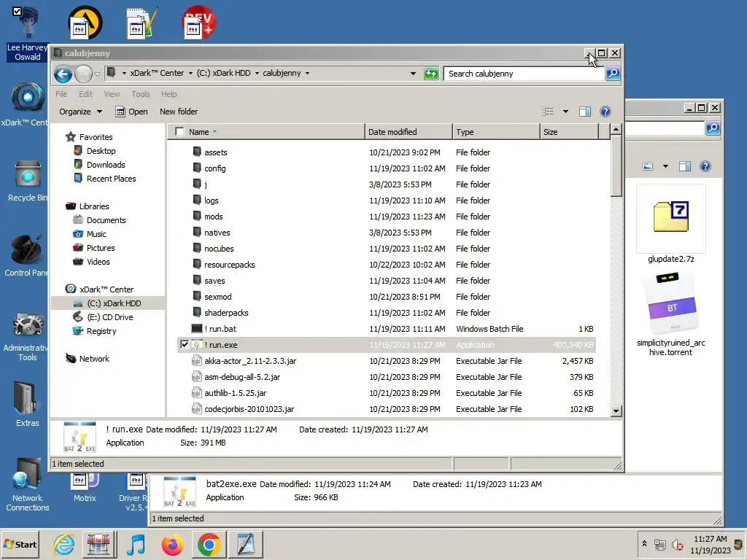This screenshot has width=747, height=560.
Task: Open recent pages dropdown near Forward button
Action: [x=97, y=74]
